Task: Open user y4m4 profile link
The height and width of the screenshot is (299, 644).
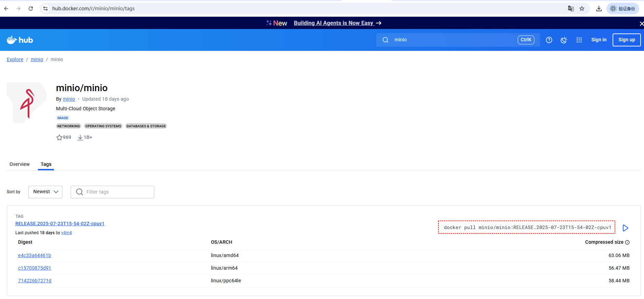Action: pos(67,233)
